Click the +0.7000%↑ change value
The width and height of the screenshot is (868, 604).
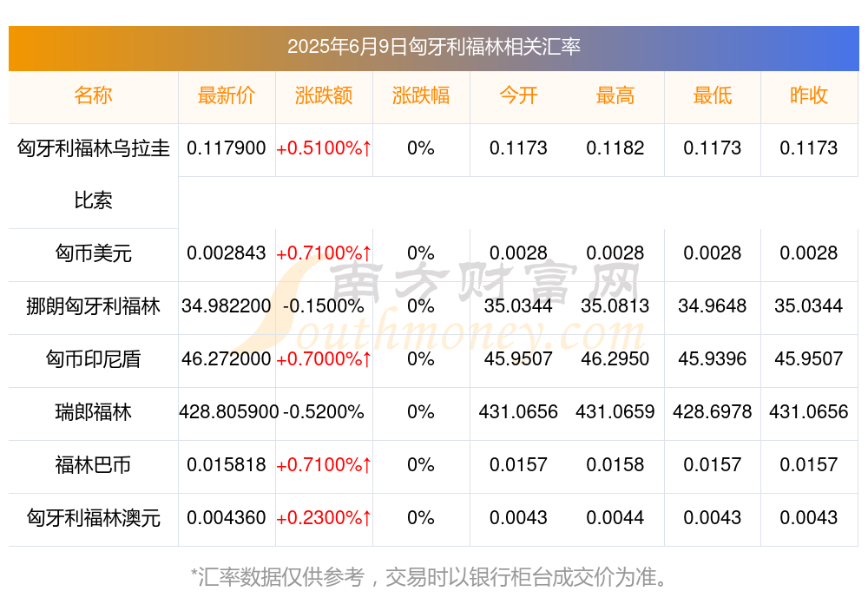coord(324,359)
